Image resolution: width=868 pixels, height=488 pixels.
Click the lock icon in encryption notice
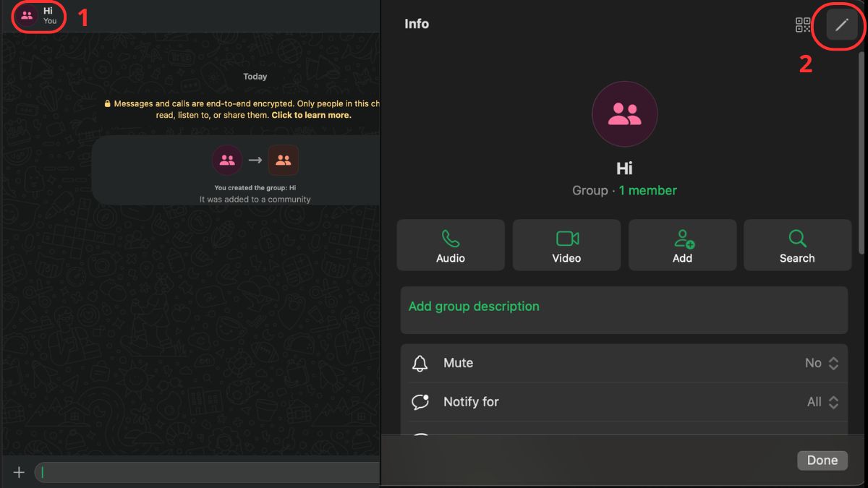(108, 104)
